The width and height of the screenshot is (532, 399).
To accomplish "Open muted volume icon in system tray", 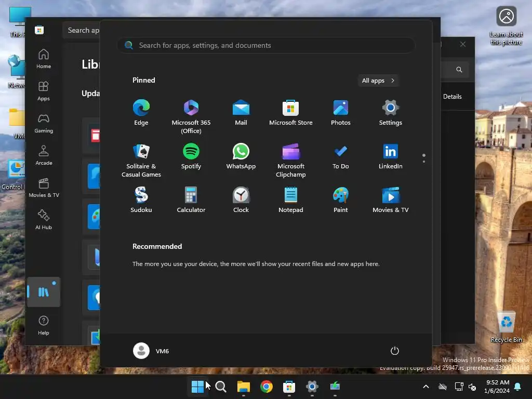I will 472,387.
